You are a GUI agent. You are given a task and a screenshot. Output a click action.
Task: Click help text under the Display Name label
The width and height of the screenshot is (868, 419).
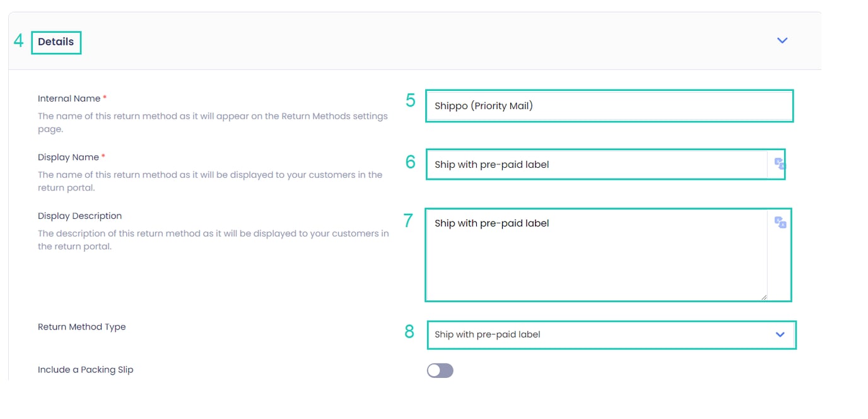tap(210, 181)
